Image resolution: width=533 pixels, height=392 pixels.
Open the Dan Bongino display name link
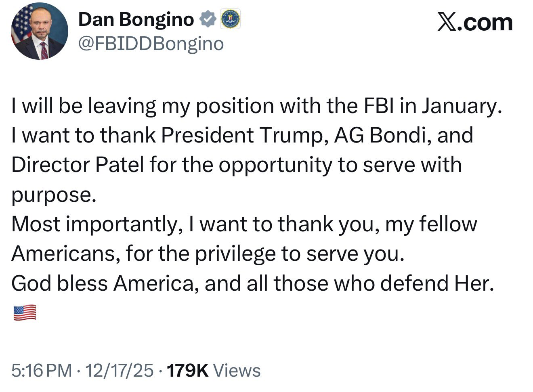click(136, 19)
